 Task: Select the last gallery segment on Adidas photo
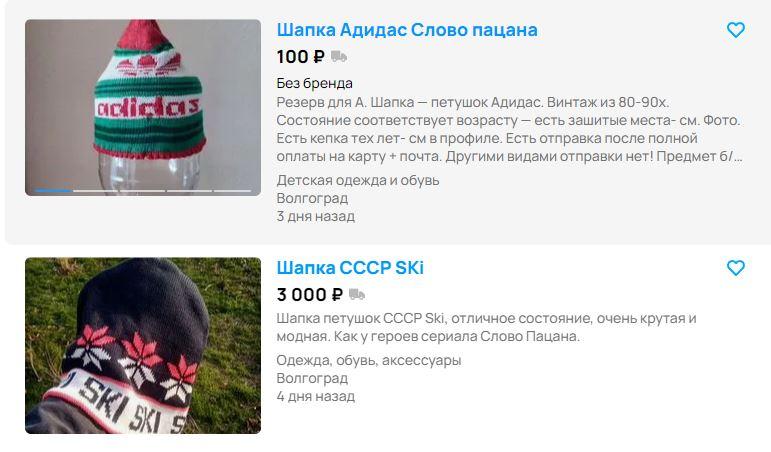pyautogui.click(x=232, y=191)
